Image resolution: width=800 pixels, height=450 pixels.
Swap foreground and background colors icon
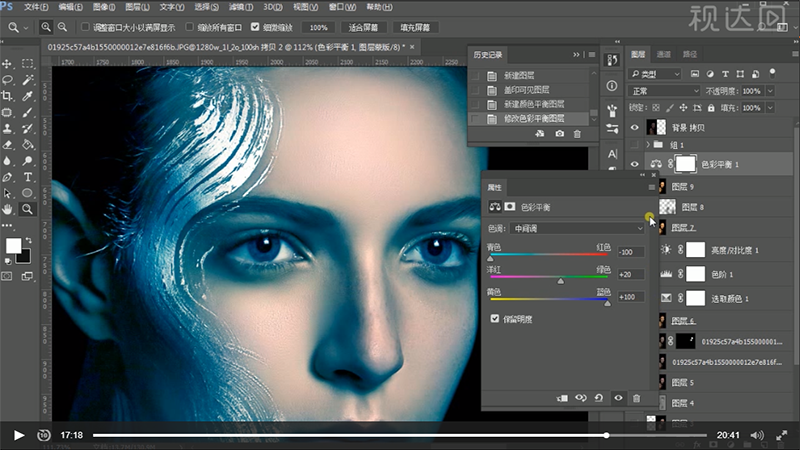[x=29, y=240]
